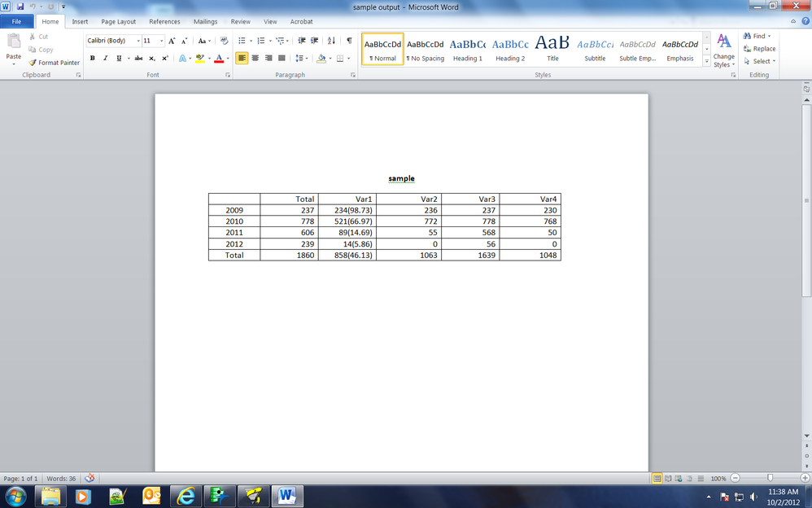Toggle Show/Hide paragraph marks
This screenshot has width=812, height=508.
click(x=349, y=41)
